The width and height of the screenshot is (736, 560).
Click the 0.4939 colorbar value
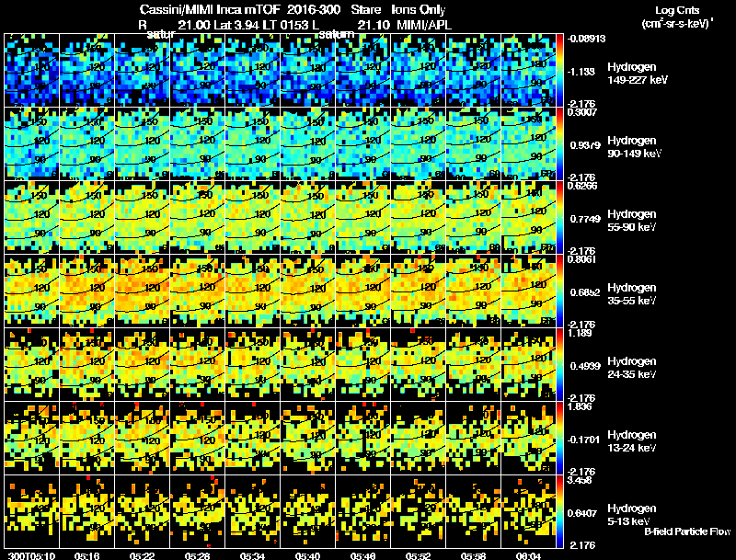585,366
